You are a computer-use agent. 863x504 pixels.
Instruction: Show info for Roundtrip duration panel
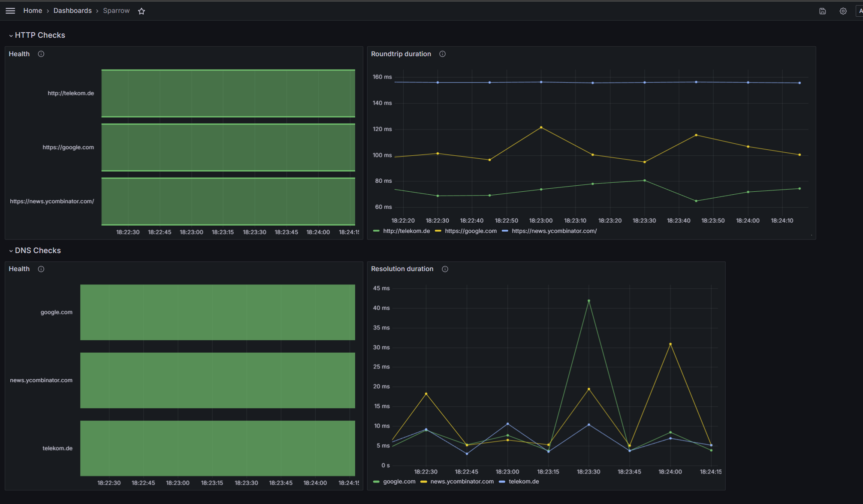click(x=442, y=54)
